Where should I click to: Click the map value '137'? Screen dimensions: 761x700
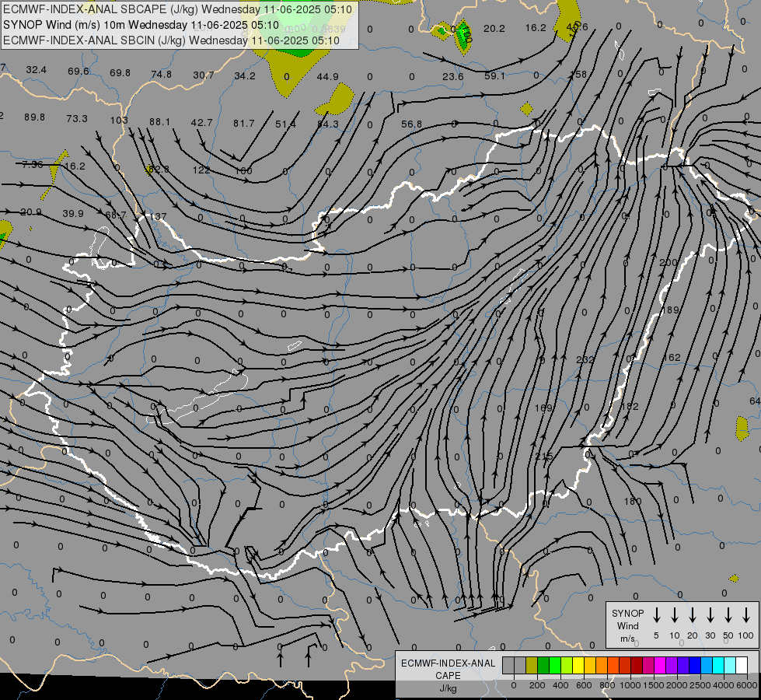pos(158,217)
